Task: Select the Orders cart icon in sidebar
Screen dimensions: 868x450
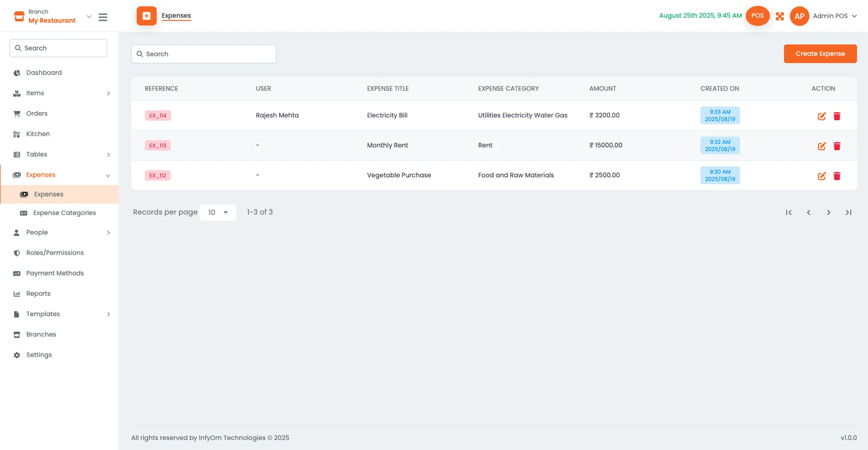Action: click(x=17, y=113)
